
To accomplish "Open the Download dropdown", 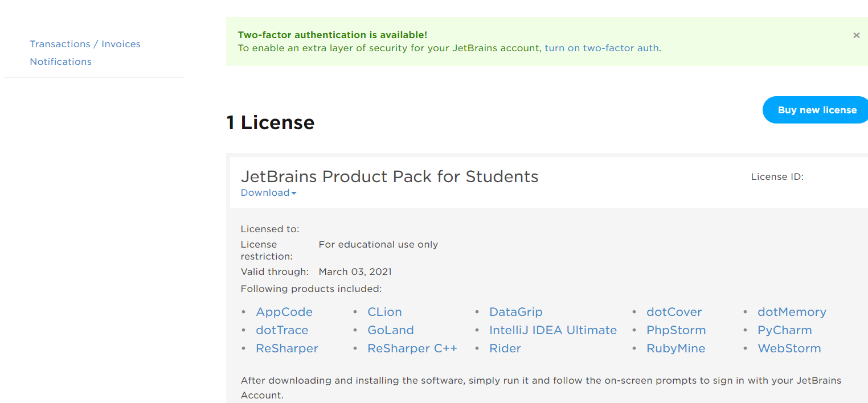I will point(268,193).
